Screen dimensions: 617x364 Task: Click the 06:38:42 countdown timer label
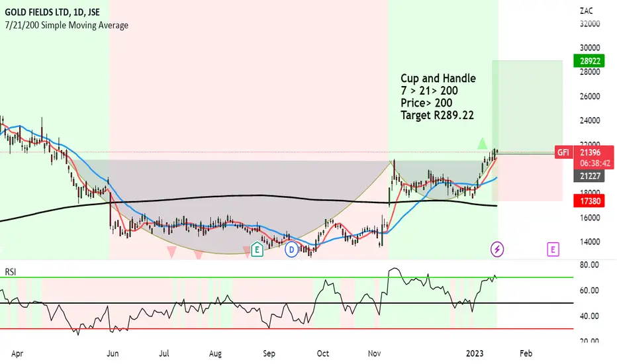click(x=595, y=163)
